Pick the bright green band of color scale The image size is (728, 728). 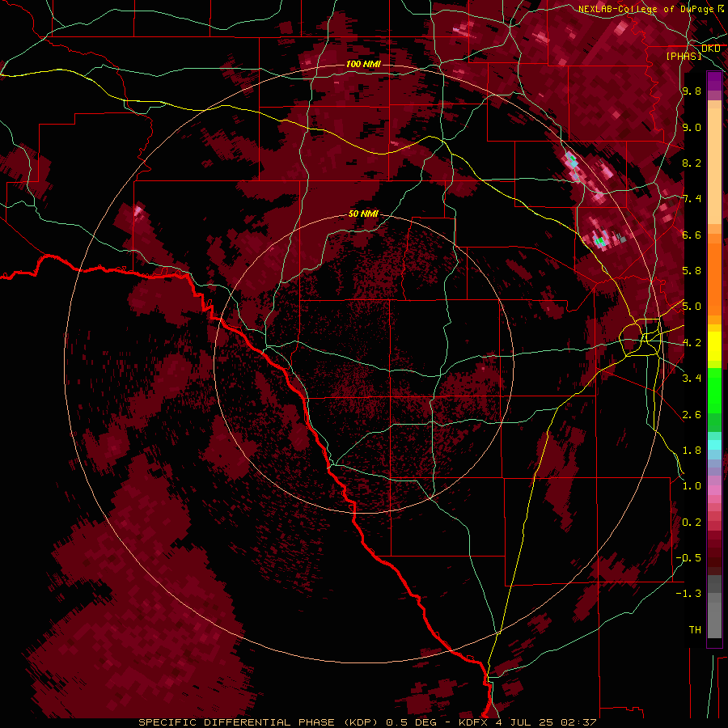714,390
